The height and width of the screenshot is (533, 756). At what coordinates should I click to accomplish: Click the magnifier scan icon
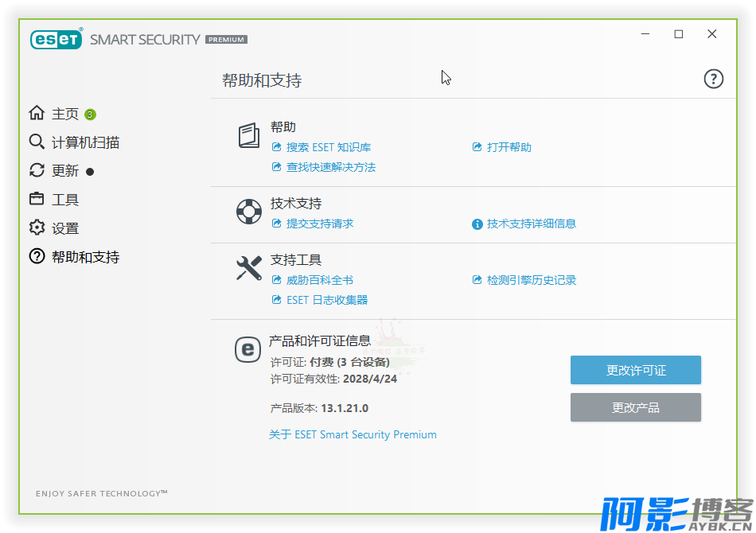tap(37, 142)
